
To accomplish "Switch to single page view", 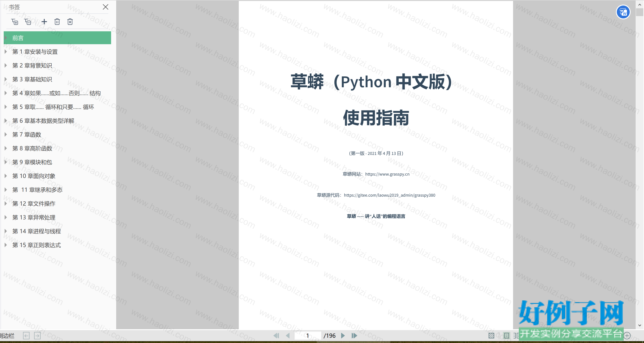I will coord(506,335).
